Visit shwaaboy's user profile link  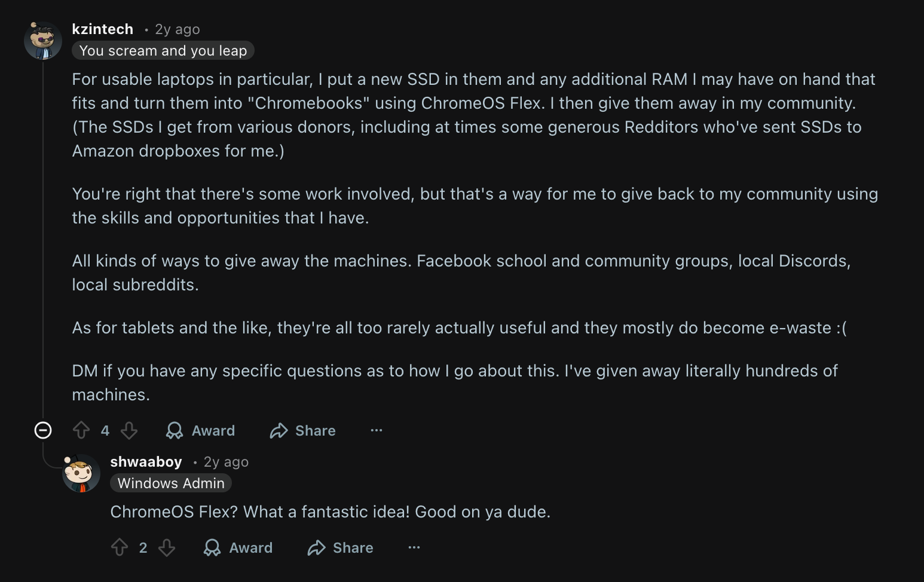point(146,462)
